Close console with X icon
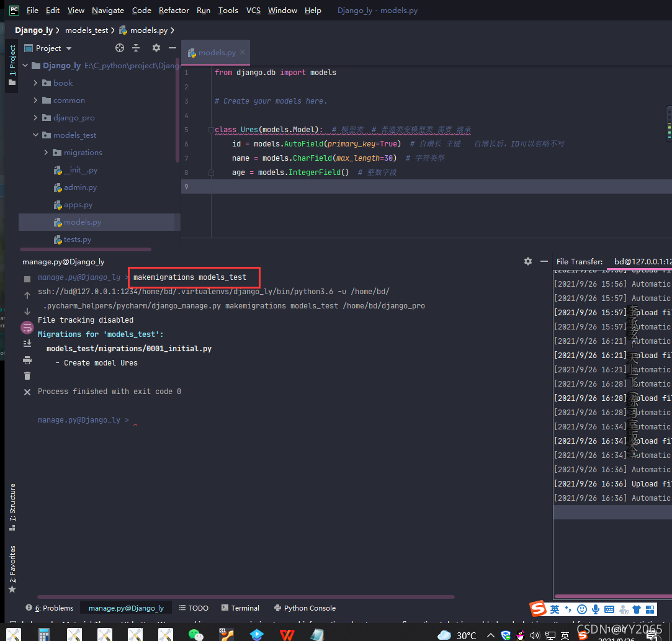672x641 pixels. 27,392
